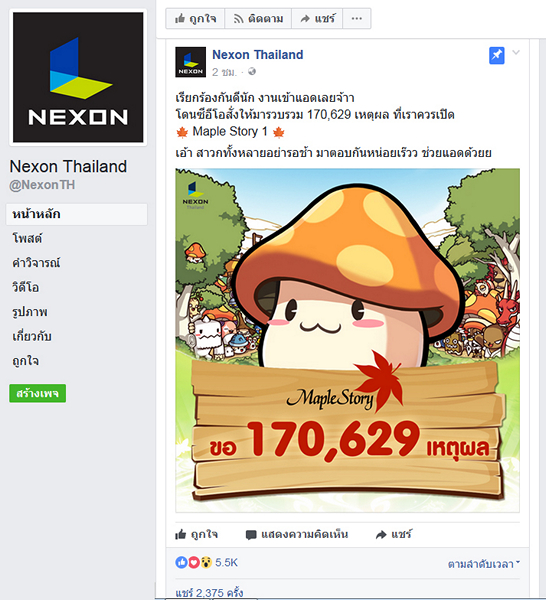
Task: Select รูปภาพ in the sidebar menu
Action: [x=30, y=312]
